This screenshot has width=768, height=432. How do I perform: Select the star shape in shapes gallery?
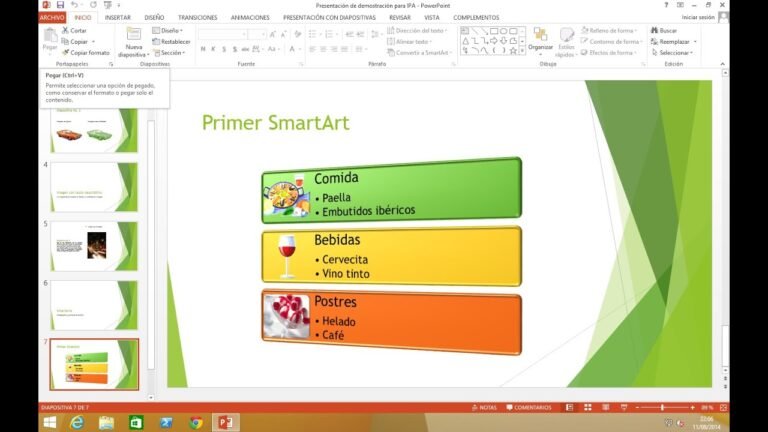pyautogui.click(x=513, y=50)
